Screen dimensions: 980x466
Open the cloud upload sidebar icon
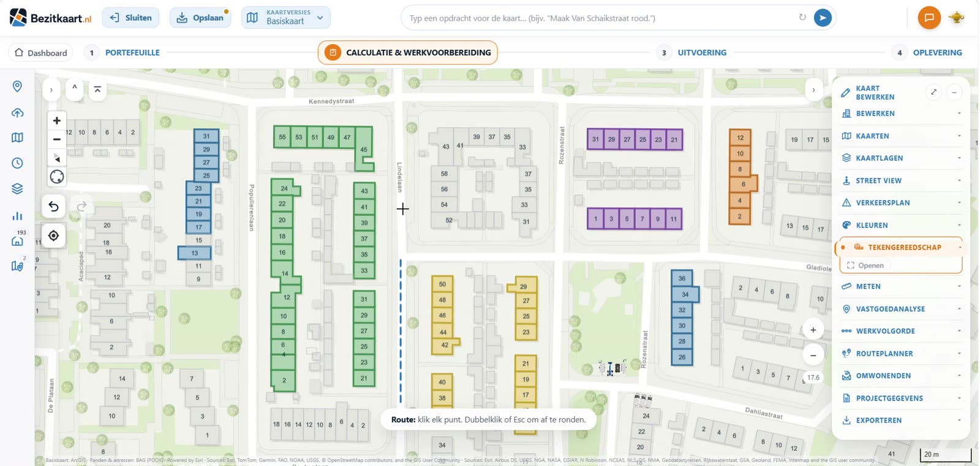17,113
